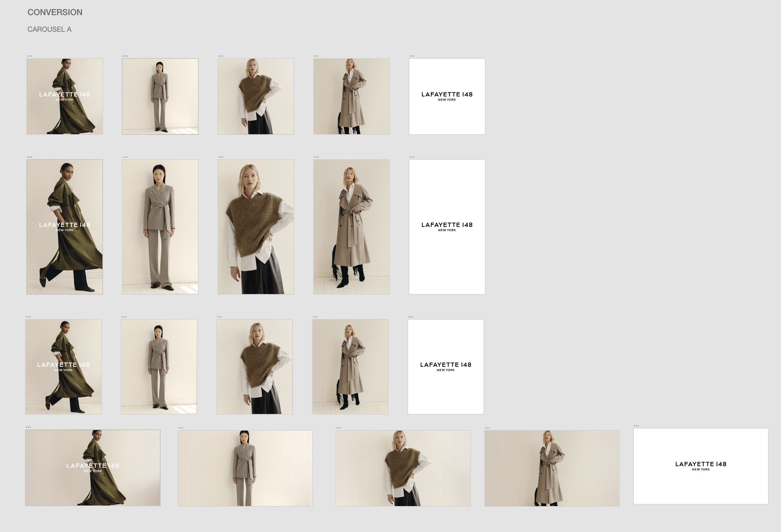Click the square olive coat frame with logo
This screenshot has height=532, width=781.
tap(65, 97)
